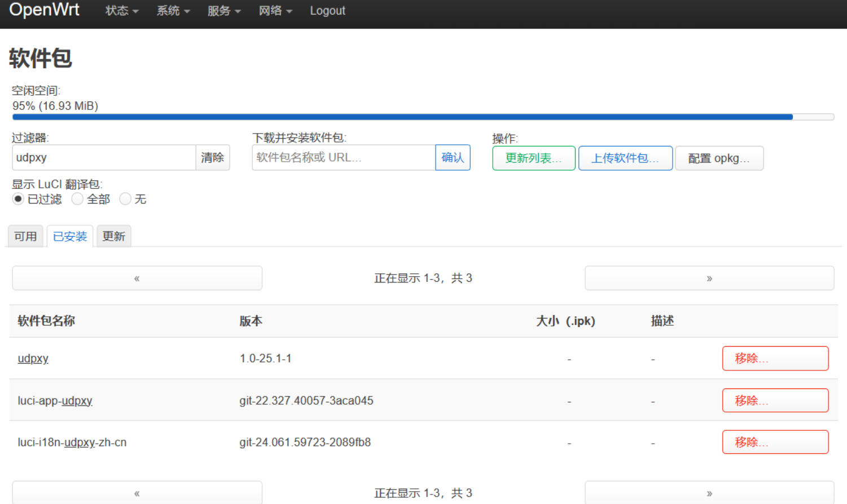Remove the luci-i18n-udpxy-zh-cn package

tap(775, 442)
